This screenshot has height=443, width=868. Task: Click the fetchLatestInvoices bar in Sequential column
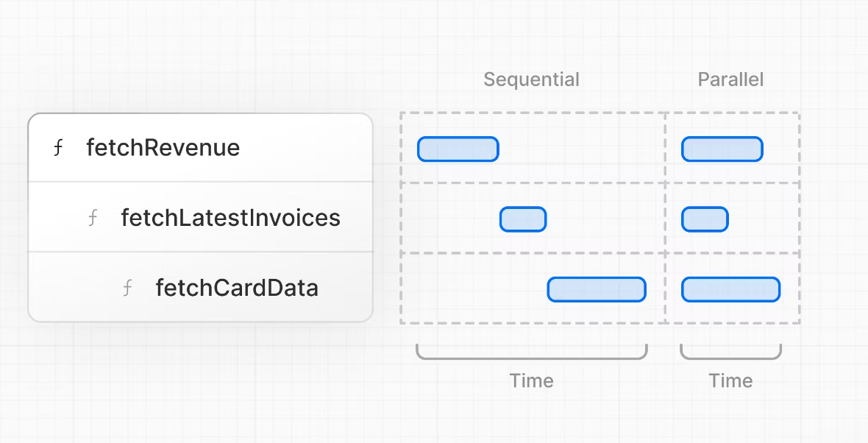523,219
